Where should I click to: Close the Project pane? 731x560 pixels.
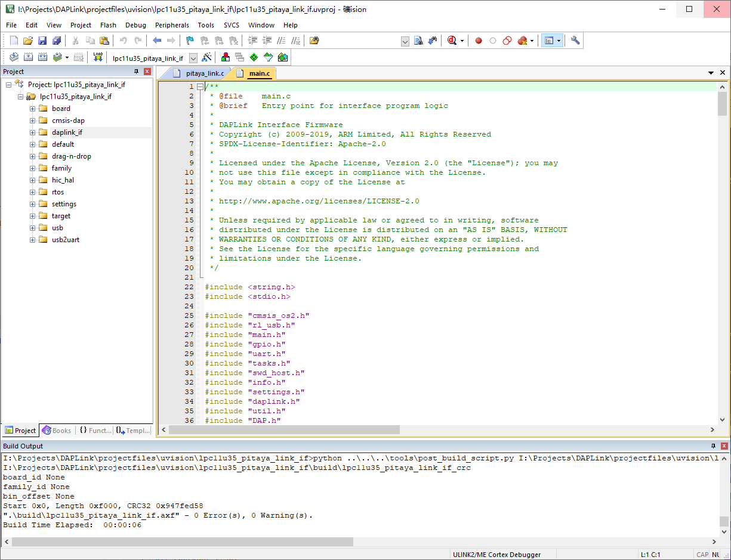click(x=147, y=72)
